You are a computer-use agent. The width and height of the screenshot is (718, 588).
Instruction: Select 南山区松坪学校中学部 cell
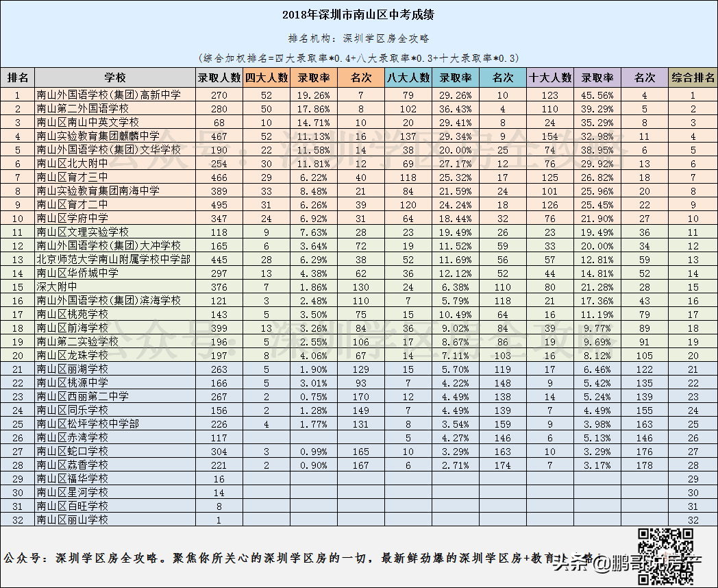(x=115, y=424)
